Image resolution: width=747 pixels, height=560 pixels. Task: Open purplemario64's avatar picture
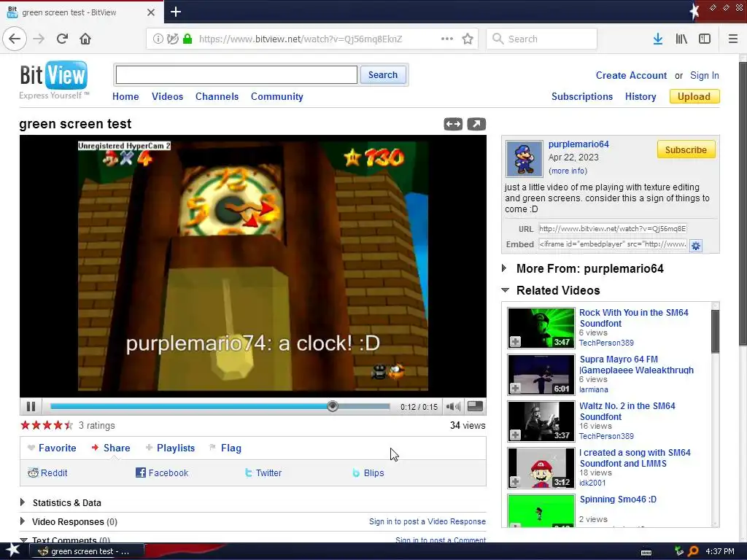(524, 158)
